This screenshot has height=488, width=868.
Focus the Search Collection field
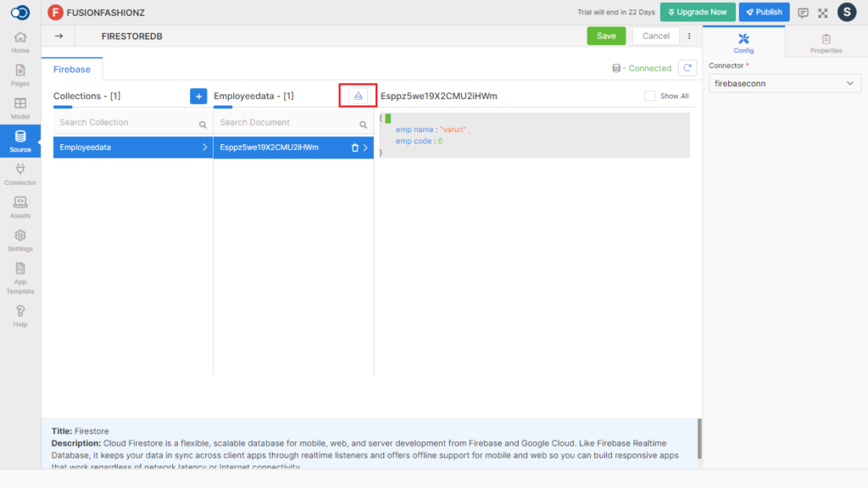[133, 123]
